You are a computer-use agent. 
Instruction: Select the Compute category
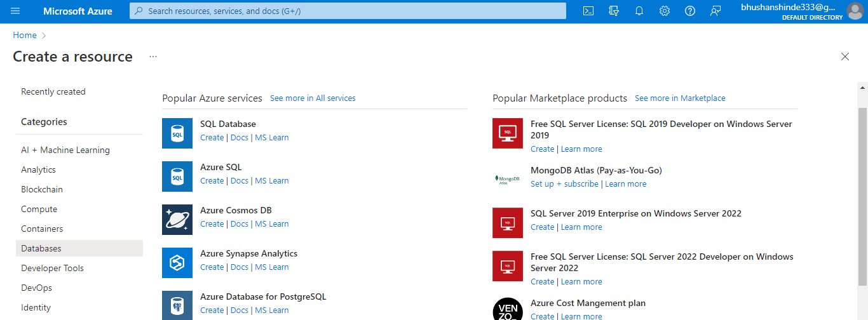point(39,209)
